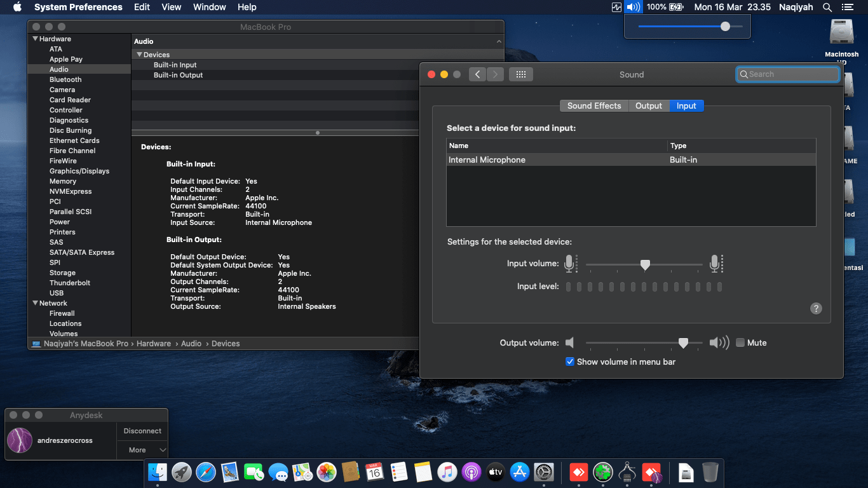Open Contacts from the dock
Image resolution: width=868 pixels, height=488 pixels.
click(x=351, y=472)
